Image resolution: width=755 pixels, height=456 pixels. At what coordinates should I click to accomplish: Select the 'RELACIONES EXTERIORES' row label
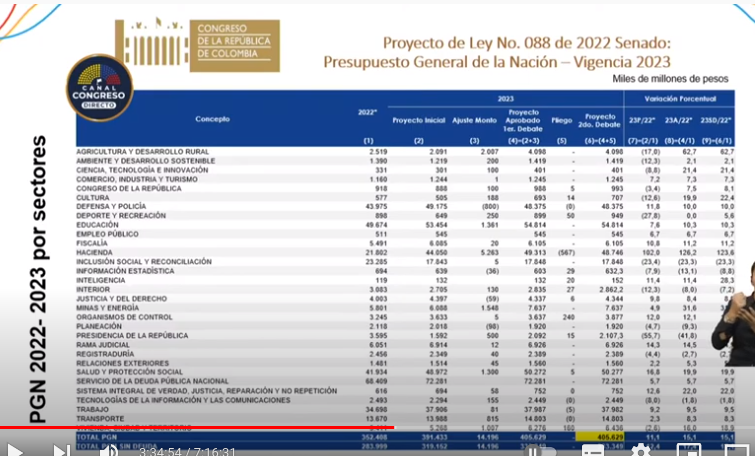click(122, 363)
